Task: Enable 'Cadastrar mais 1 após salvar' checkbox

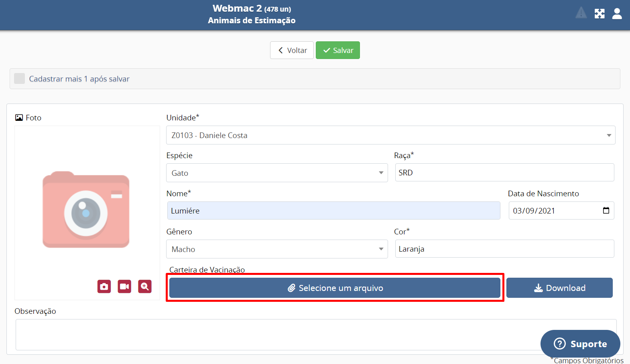Action: (20, 79)
